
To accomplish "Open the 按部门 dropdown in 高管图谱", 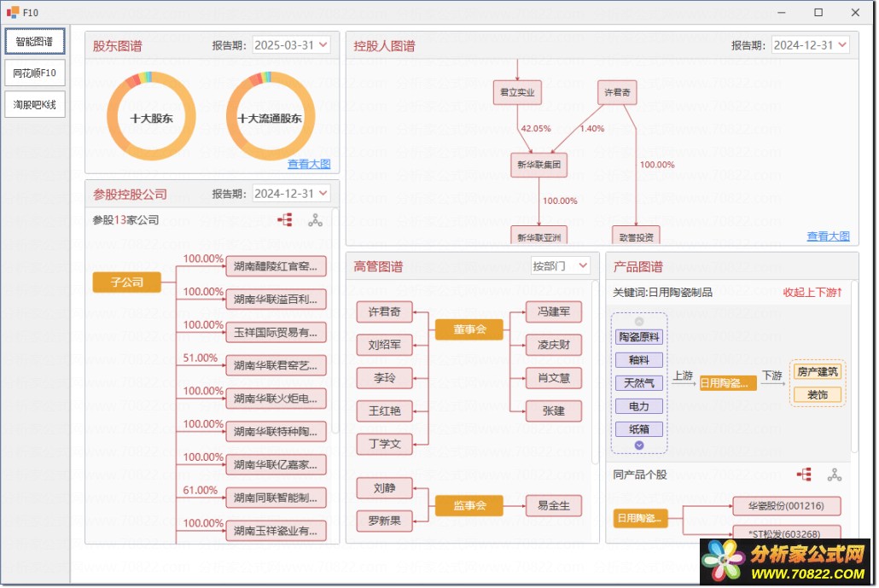I will click(x=560, y=265).
